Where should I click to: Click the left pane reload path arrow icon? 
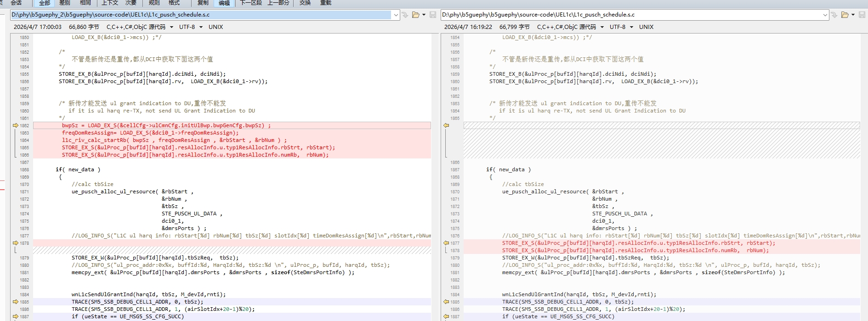point(405,15)
